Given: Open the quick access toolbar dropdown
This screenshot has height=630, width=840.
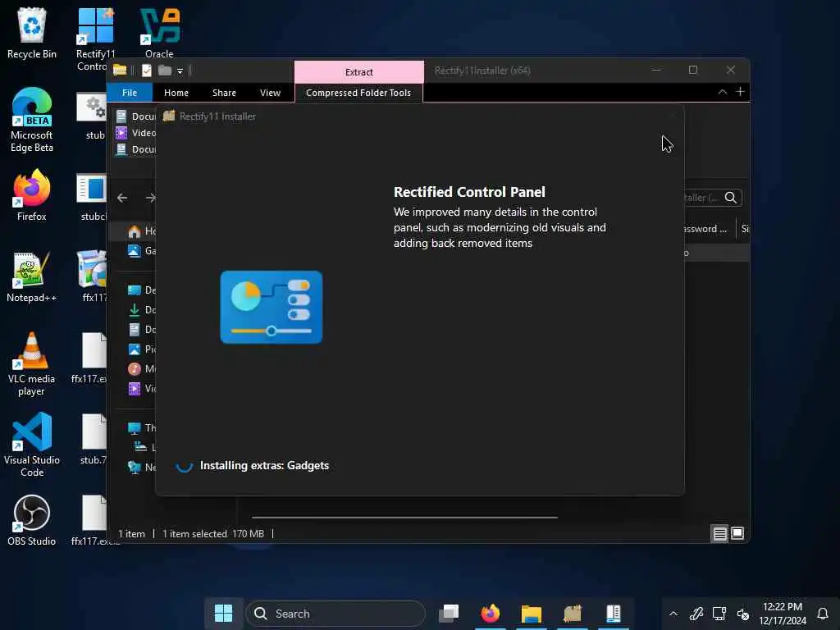Looking at the screenshot, I should (180, 71).
